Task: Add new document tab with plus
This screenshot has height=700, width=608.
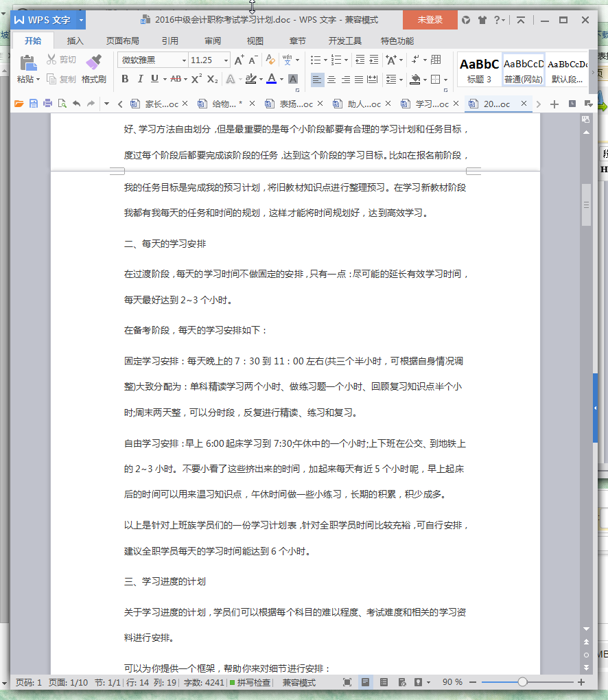Action: 554,104
